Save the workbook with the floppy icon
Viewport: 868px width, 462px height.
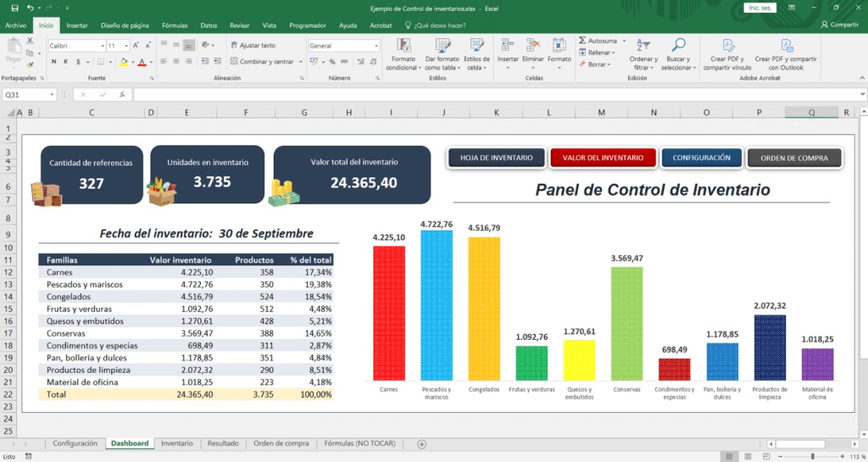[14, 8]
